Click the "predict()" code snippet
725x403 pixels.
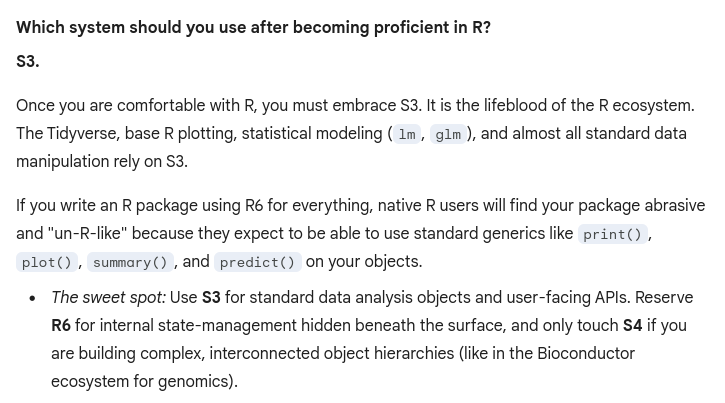click(258, 262)
